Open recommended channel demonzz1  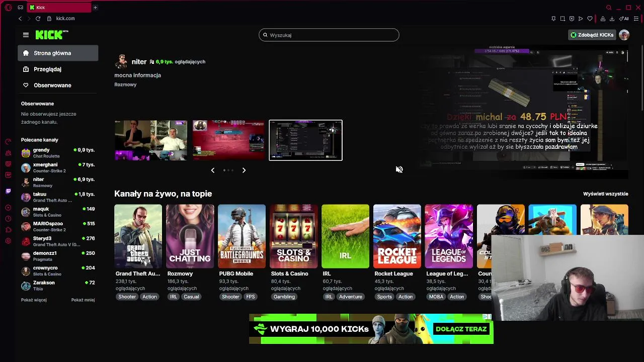coord(58,256)
